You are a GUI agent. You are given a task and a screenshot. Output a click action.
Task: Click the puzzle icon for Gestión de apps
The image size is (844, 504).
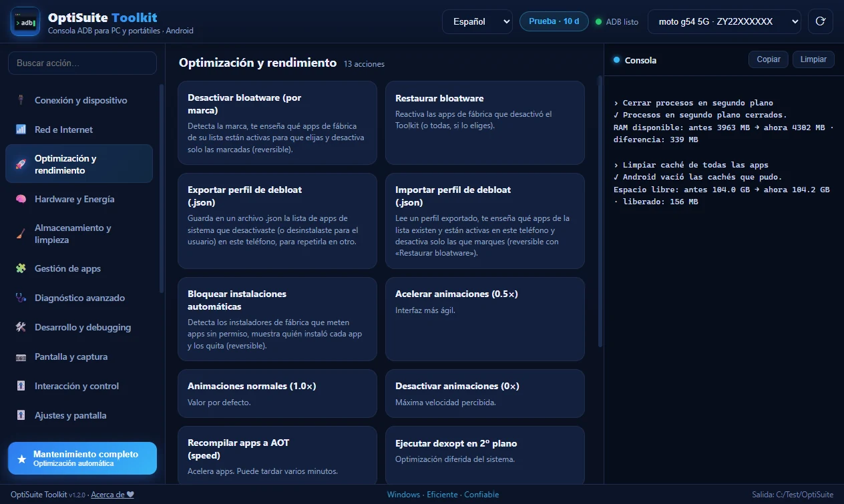point(21,268)
